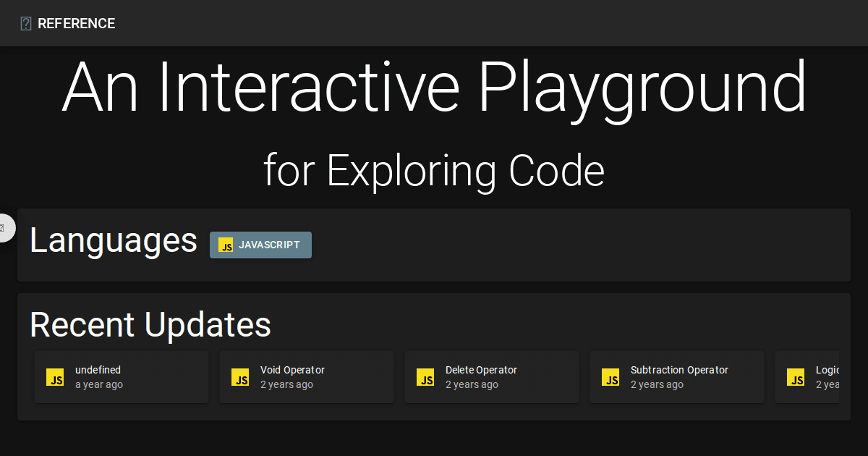Click the JS badge on the Delete Operator card
Image resolution: width=868 pixels, height=456 pixels.
point(425,377)
